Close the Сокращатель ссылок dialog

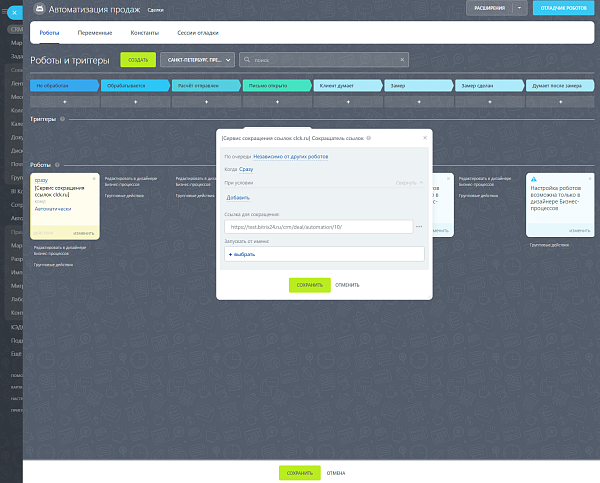[425, 138]
